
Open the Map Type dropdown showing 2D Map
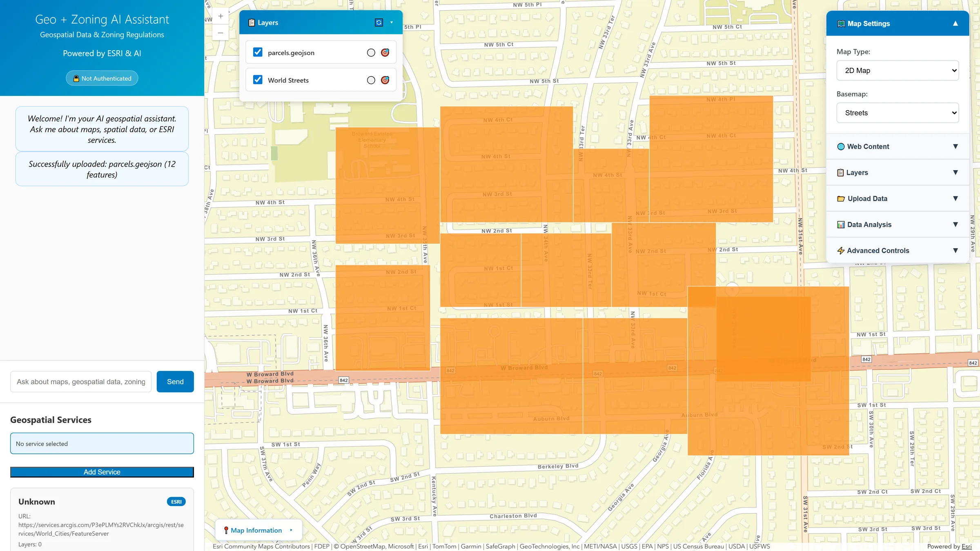click(x=898, y=71)
